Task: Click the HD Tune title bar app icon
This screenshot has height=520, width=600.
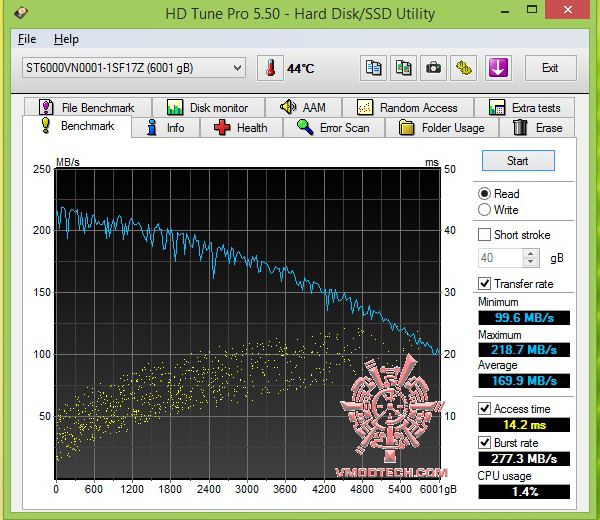Action: pyautogui.click(x=21, y=13)
